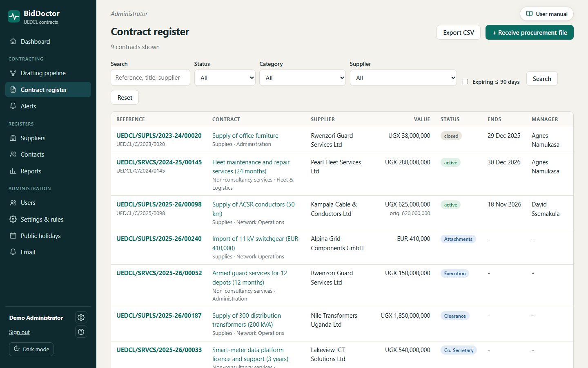Click the Public holidays calendar icon
This screenshot has width=588, height=368.
click(x=13, y=236)
